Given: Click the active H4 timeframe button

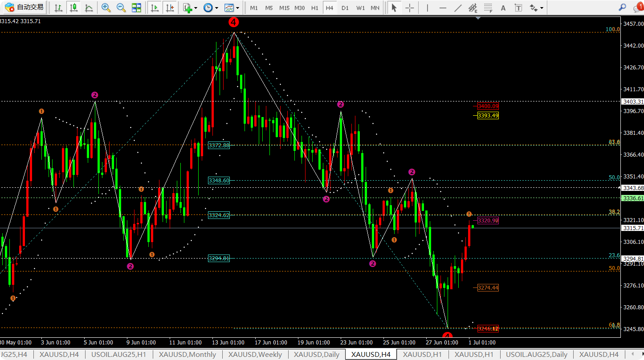Looking at the screenshot, I should [x=330, y=8].
